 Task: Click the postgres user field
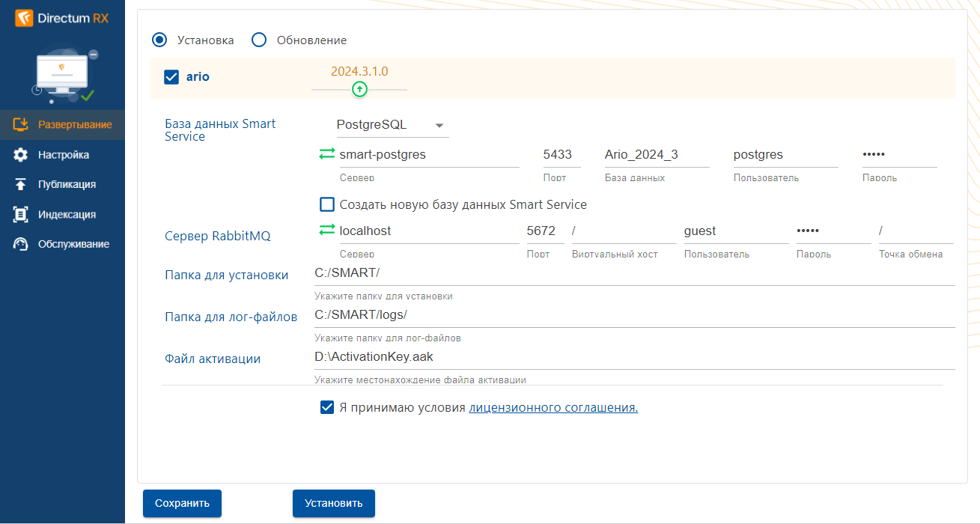point(785,155)
